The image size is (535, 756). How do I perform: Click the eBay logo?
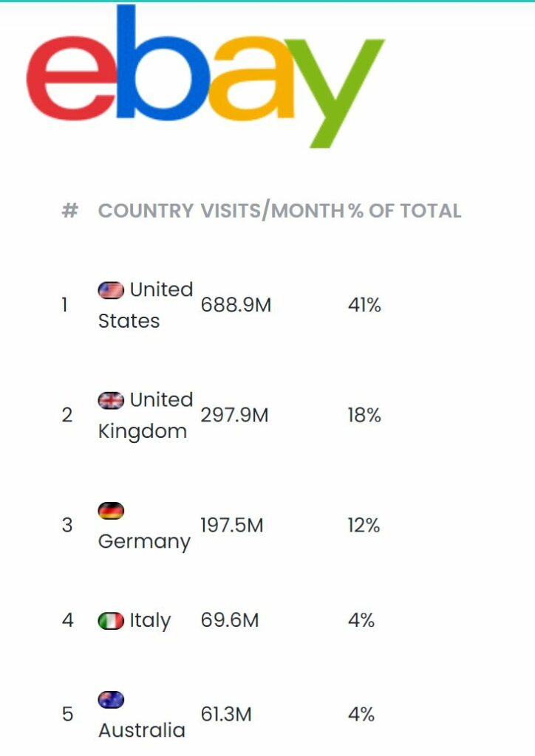click(x=205, y=76)
